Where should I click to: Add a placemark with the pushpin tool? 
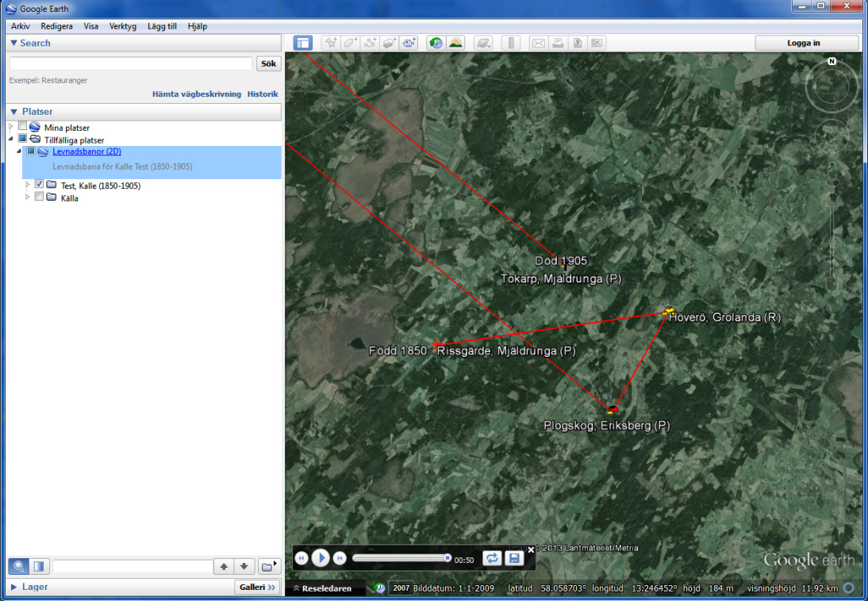[331, 43]
